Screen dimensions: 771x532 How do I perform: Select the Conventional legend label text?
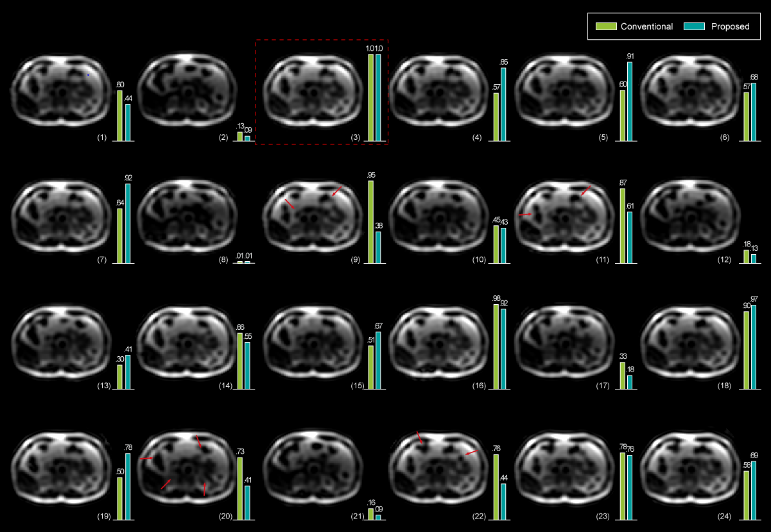tap(647, 26)
